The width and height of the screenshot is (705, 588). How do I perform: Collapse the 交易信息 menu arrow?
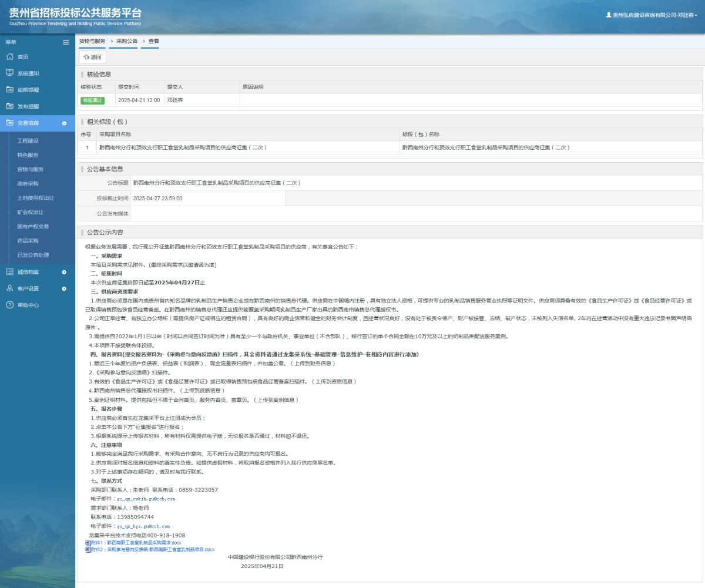coord(64,123)
